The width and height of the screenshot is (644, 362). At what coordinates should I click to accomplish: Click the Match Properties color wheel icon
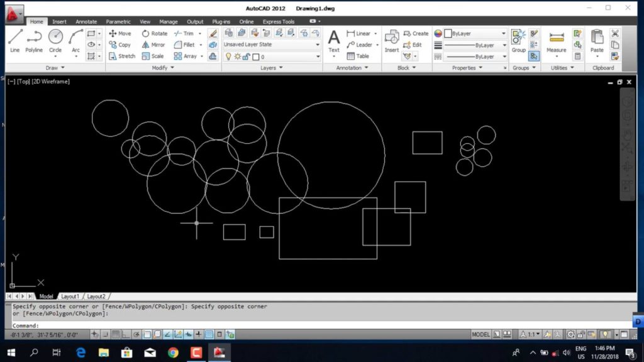coord(438,33)
